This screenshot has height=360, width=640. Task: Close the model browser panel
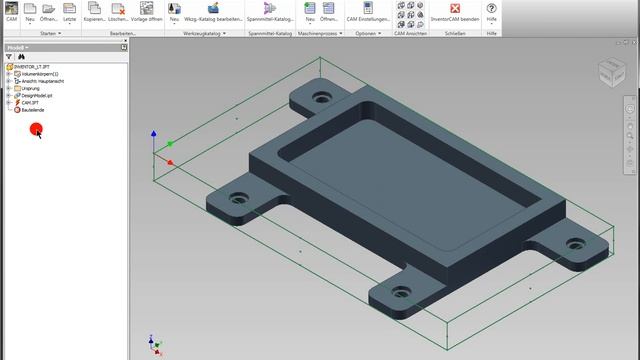pyautogui.click(x=125, y=41)
